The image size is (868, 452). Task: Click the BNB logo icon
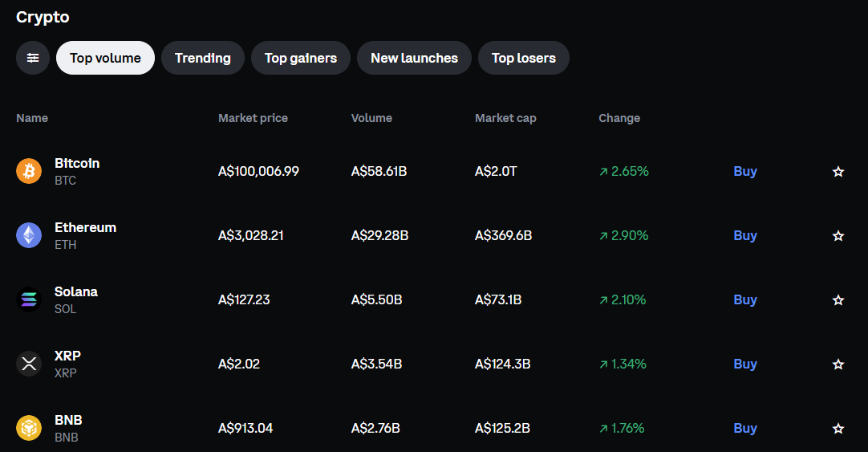pos(29,428)
